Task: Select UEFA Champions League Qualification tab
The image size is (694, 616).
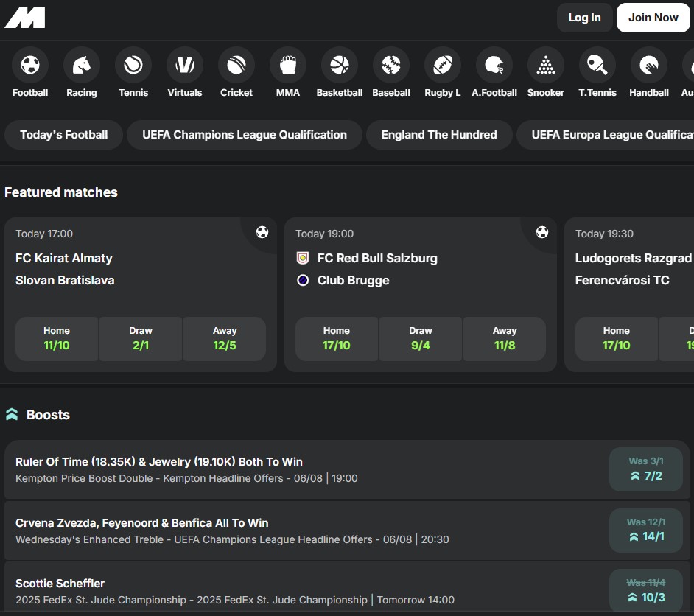Action: tap(245, 135)
